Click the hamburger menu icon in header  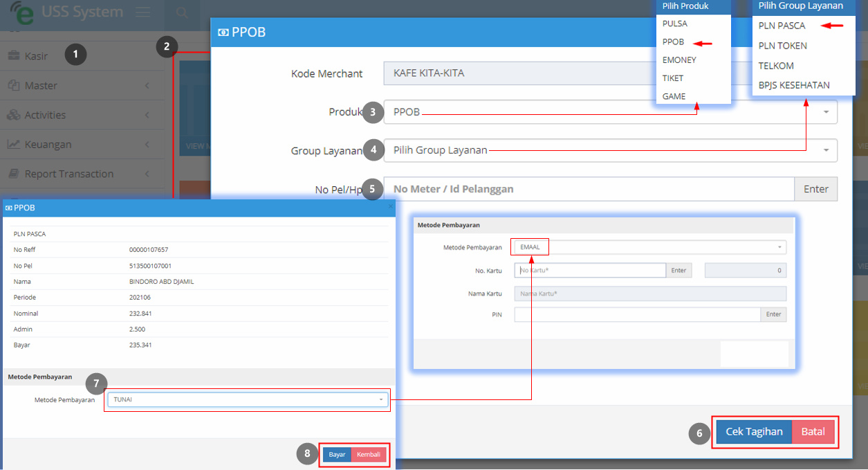click(142, 12)
